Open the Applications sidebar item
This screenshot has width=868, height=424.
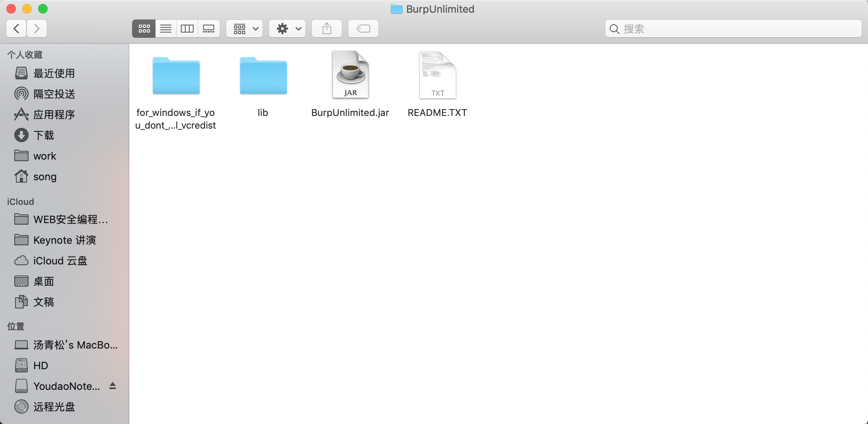click(x=54, y=115)
